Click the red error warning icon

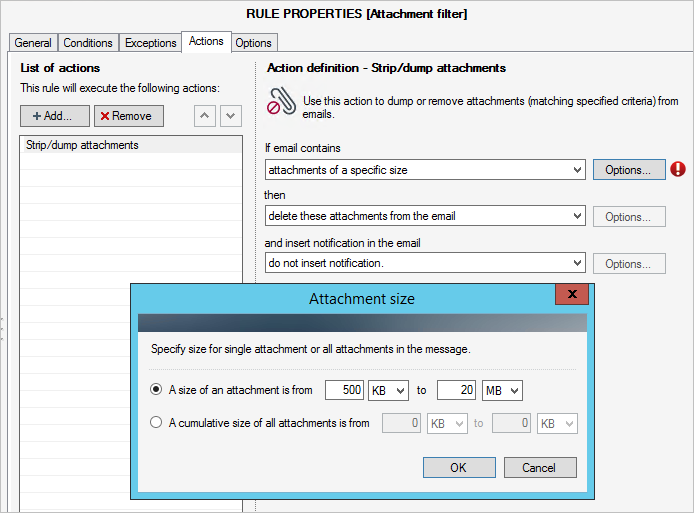(x=678, y=169)
